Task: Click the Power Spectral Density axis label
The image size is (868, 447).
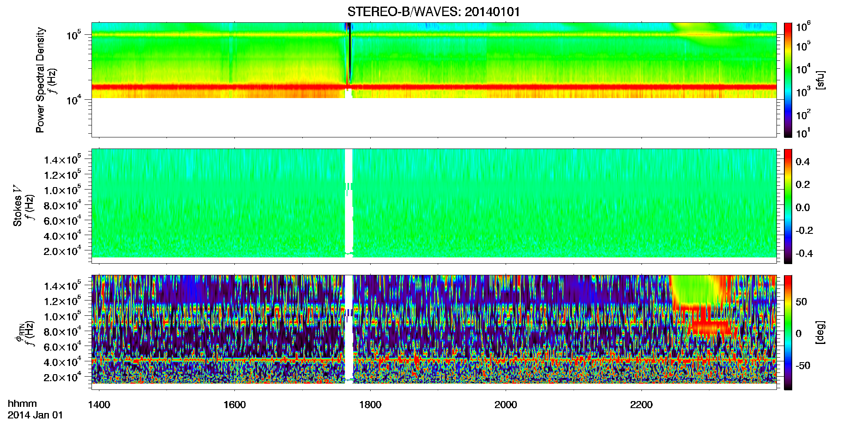Action: (x=40, y=80)
